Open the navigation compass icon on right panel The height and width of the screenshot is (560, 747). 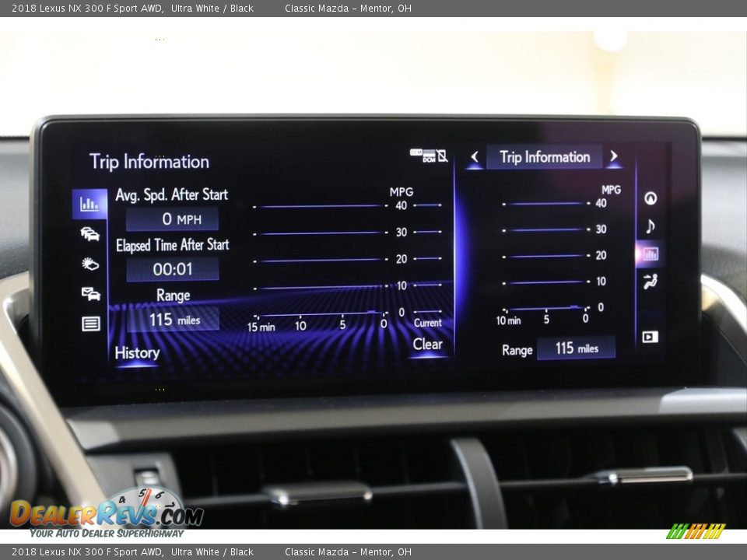[x=651, y=198]
